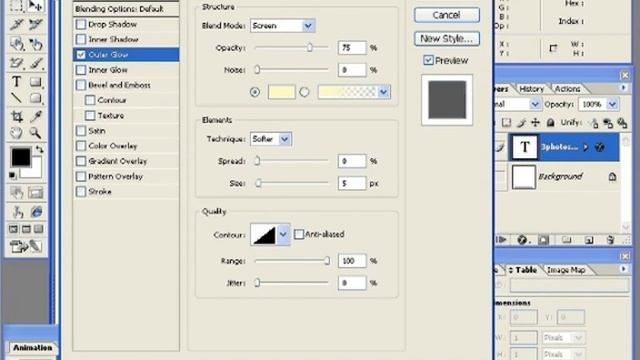
Task: Enable the Drop Shadow checkbox
Action: click(x=81, y=24)
